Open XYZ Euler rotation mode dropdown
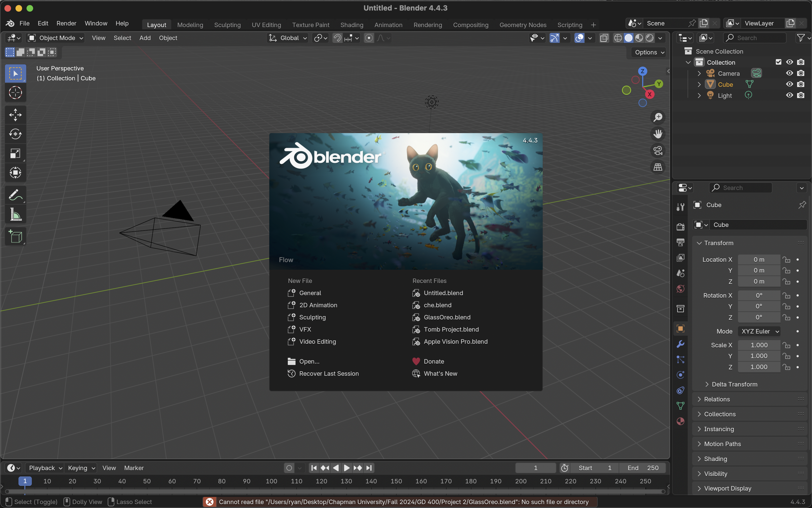 (x=759, y=331)
